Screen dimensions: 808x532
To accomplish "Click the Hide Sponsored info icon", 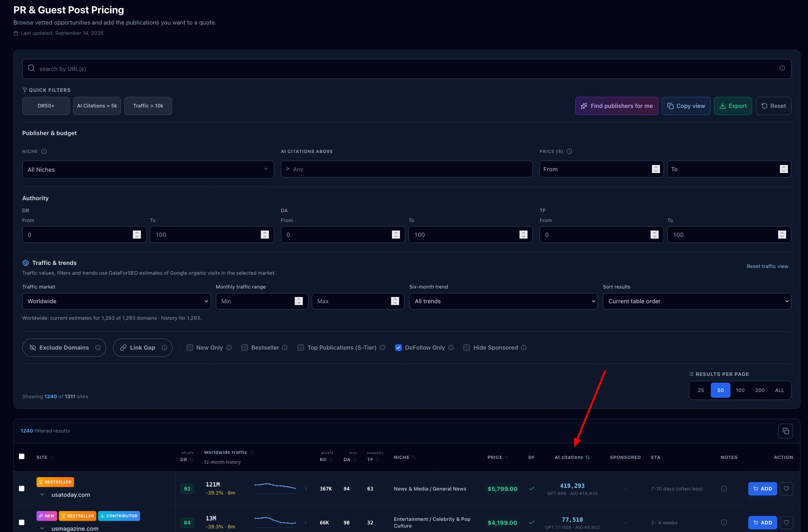I will [524, 348].
